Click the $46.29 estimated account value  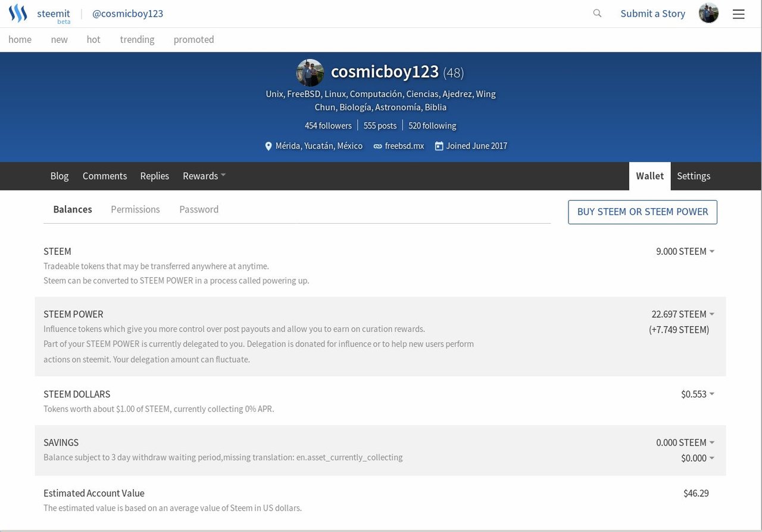point(696,493)
